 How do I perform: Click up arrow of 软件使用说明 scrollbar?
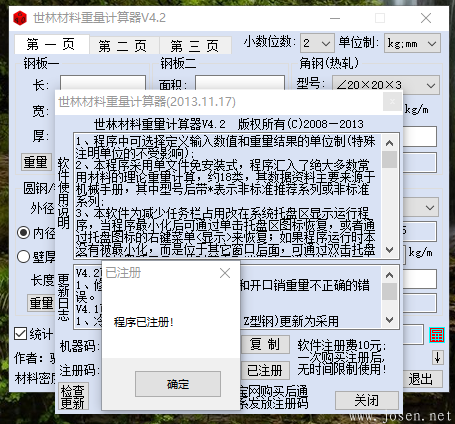pyautogui.click(x=389, y=143)
